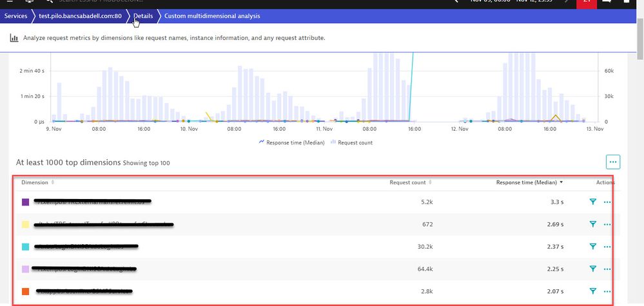Click the filter icon in the 672 row
The width and height of the screenshot is (644, 306).
tap(592, 224)
